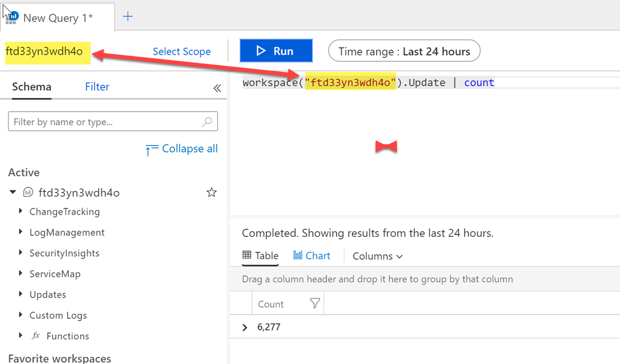The height and width of the screenshot is (364, 620).
Task: Click the table grid icon beside Table
Action: [x=247, y=255]
